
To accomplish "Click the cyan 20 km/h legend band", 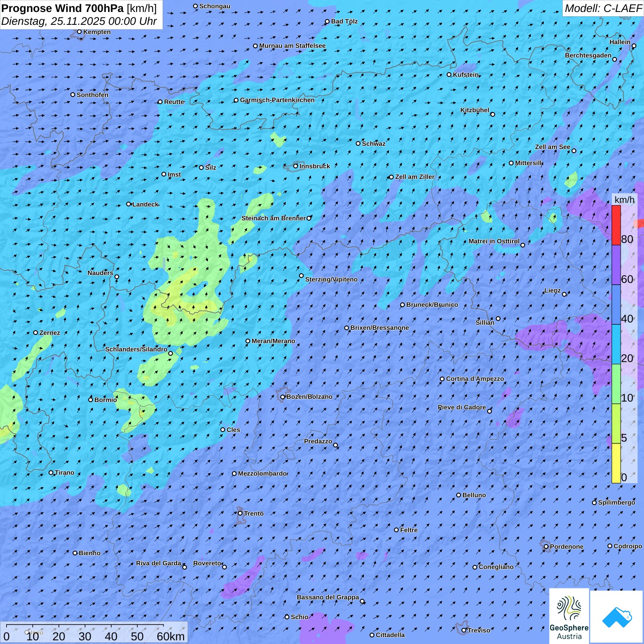I will click(x=616, y=345).
